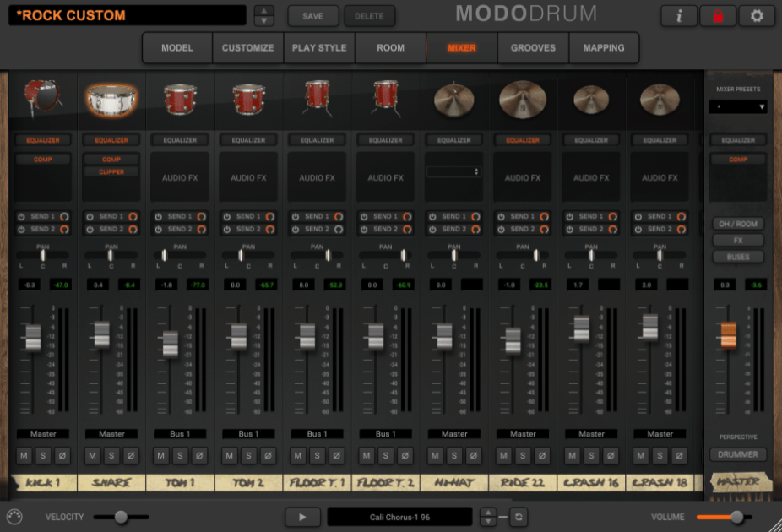Switch to the Room tab
The width and height of the screenshot is (782, 532).
(390, 48)
